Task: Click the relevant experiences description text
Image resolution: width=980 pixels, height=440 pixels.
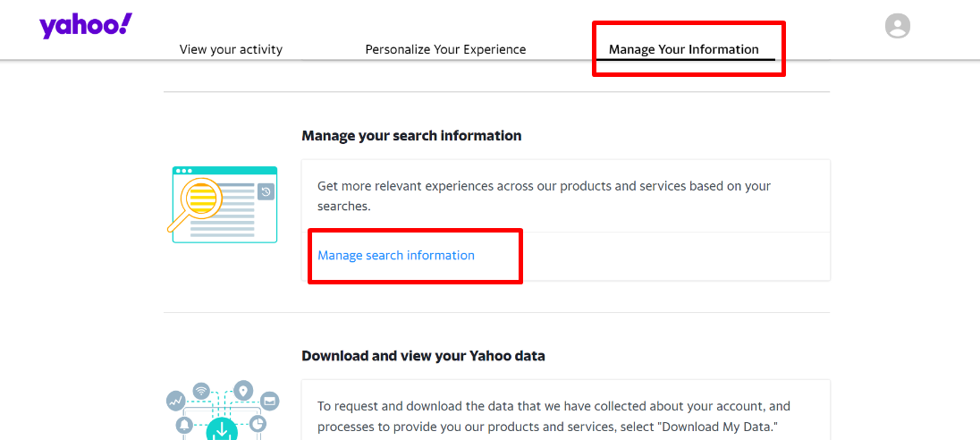Action: [545, 196]
